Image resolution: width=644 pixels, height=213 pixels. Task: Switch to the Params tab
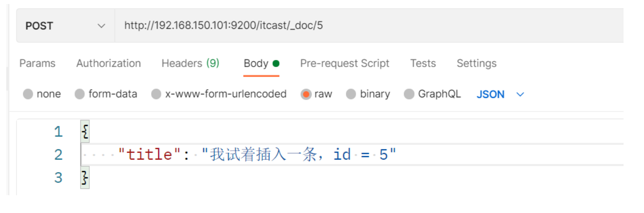coord(37,64)
